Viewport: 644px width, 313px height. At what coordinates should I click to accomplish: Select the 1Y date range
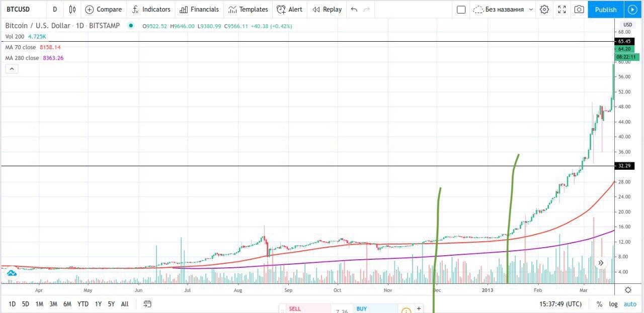(98, 304)
